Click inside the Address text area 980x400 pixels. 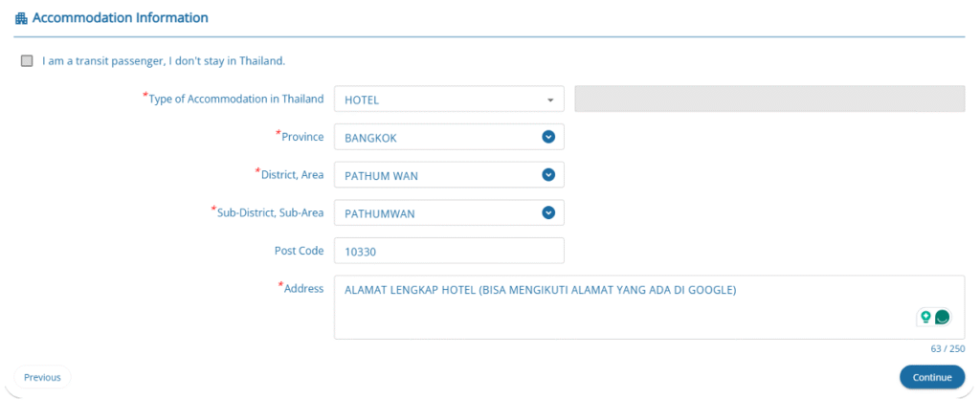[x=650, y=307]
